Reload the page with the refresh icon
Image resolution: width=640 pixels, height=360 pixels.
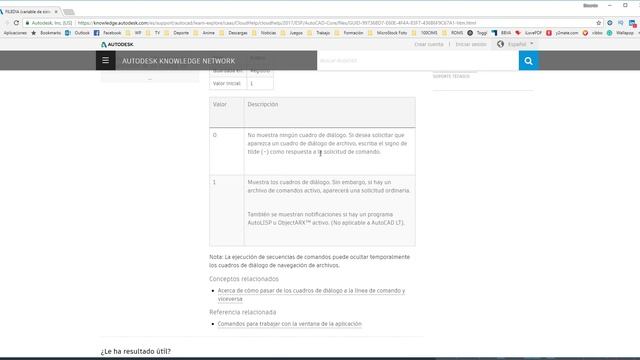pos(16,23)
